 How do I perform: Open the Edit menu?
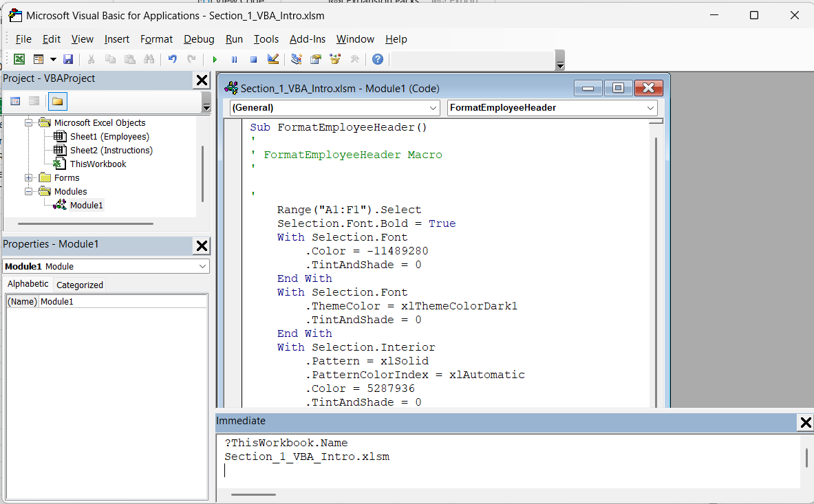point(52,39)
